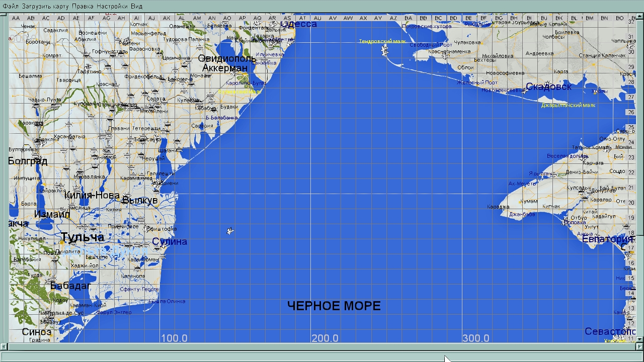Image resolution: width=644 pixels, height=362 pixels.
Task: Click the Брилевка village label
Action: (567, 32)
